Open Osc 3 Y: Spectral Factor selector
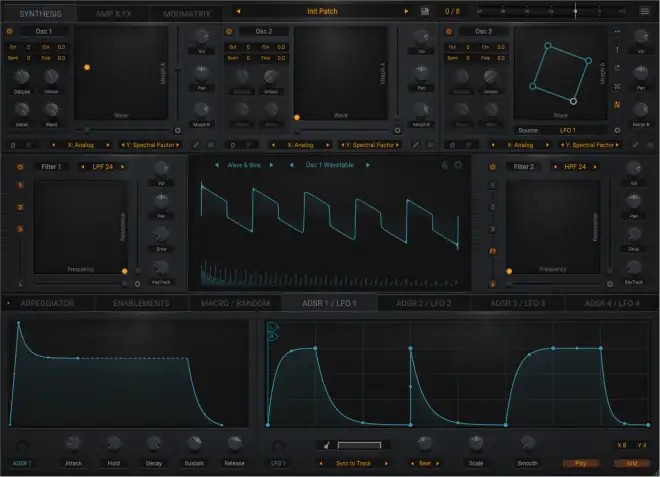Viewport: 660px width, 477px height. (x=590, y=145)
